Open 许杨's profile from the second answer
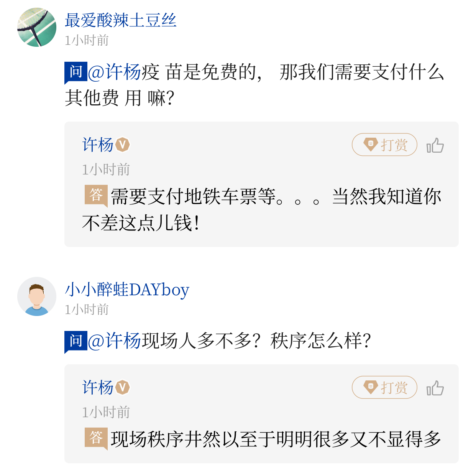Image resolution: width=476 pixels, height=464 pixels. 98,388
